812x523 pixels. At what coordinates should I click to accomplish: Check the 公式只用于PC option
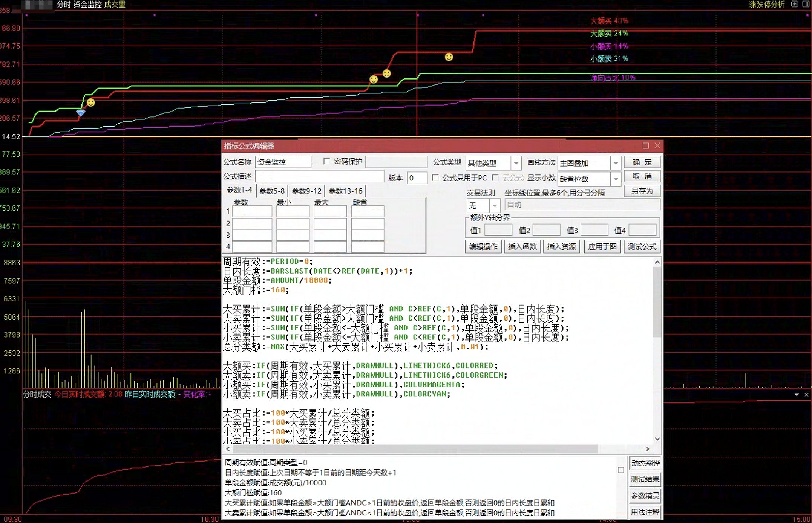pos(435,177)
